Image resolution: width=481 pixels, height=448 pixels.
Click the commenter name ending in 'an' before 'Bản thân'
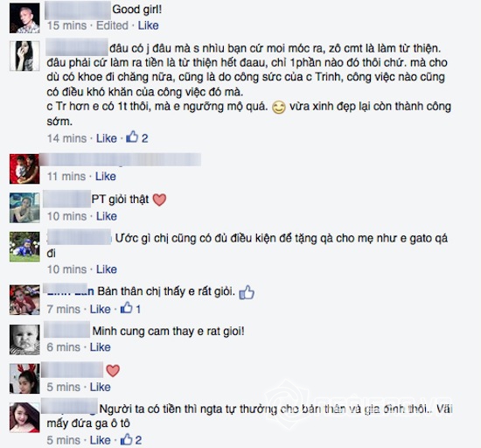click(x=70, y=290)
